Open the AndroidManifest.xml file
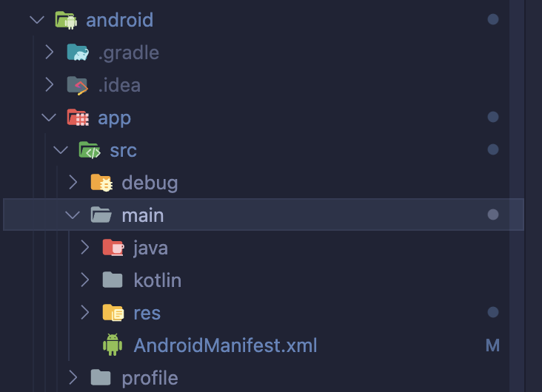This screenshot has height=392, width=542. pyautogui.click(x=225, y=345)
